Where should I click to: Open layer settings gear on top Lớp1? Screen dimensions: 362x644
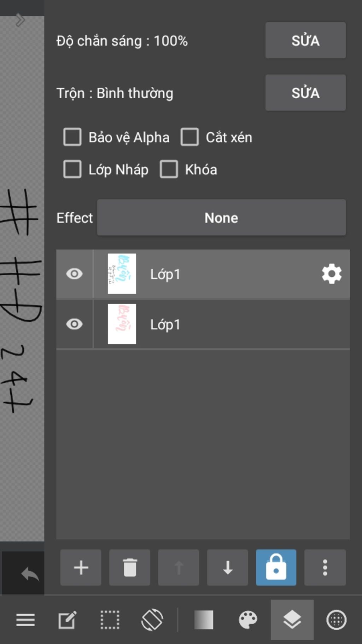pos(332,274)
